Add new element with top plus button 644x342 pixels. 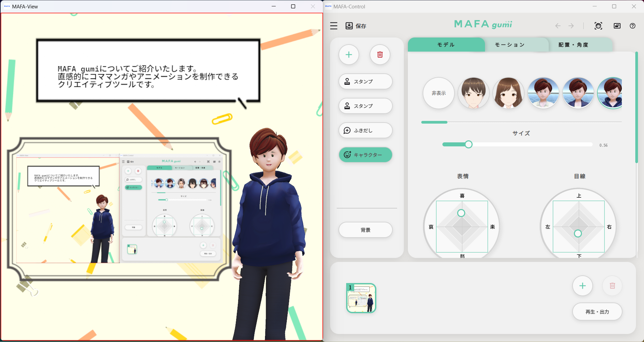349,55
